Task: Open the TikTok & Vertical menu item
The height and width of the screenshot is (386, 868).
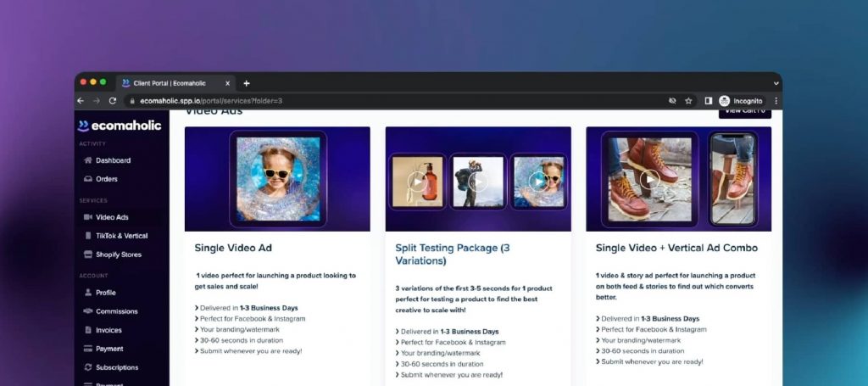Action: (121, 236)
